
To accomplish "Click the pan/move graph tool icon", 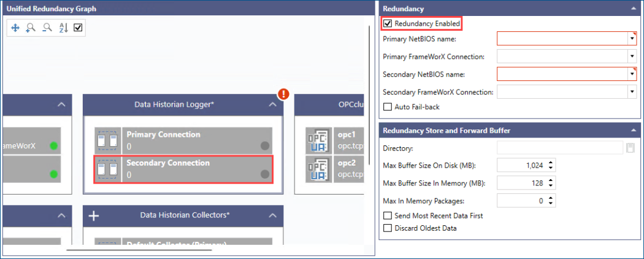I will tap(15, 28).
